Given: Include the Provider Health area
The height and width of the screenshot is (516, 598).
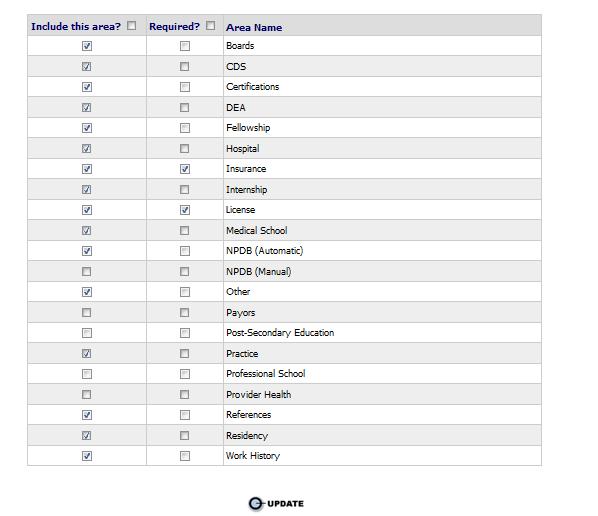Looking at the screenshot, I should [x=87, y=394].
